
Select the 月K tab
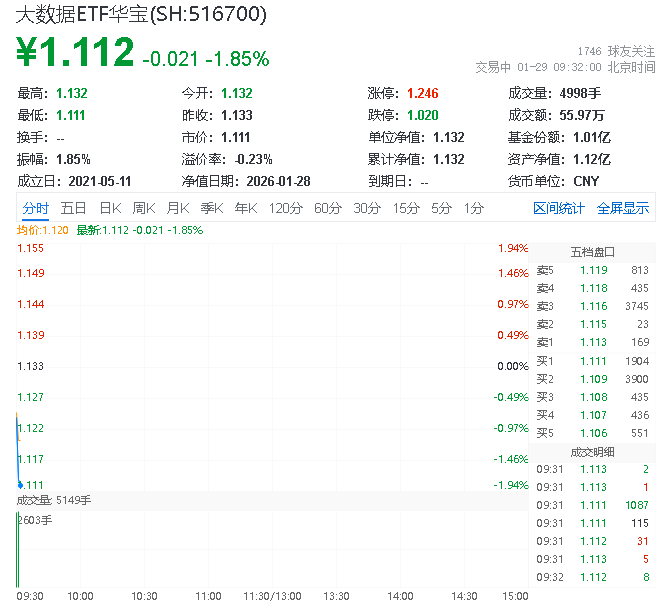178,208
